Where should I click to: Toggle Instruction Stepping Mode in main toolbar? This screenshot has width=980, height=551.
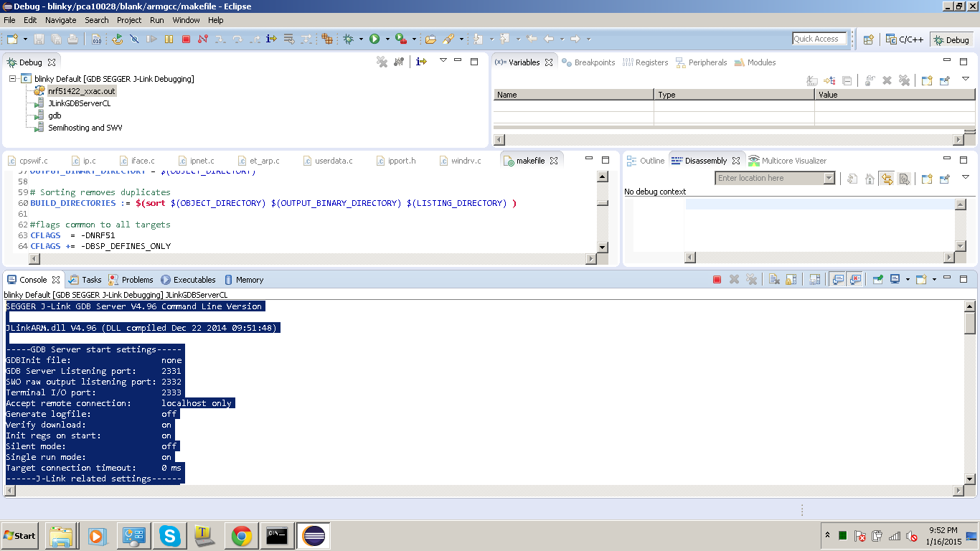tap(271, 39)
